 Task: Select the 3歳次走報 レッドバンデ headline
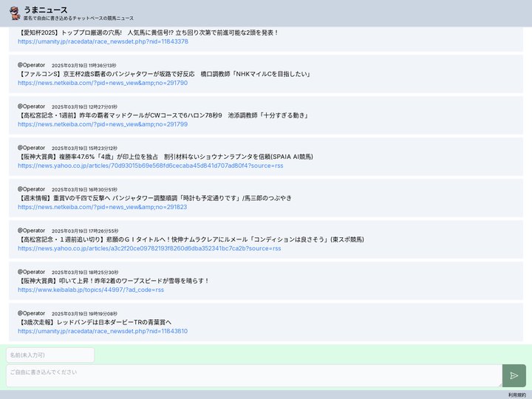coord(95,322)
